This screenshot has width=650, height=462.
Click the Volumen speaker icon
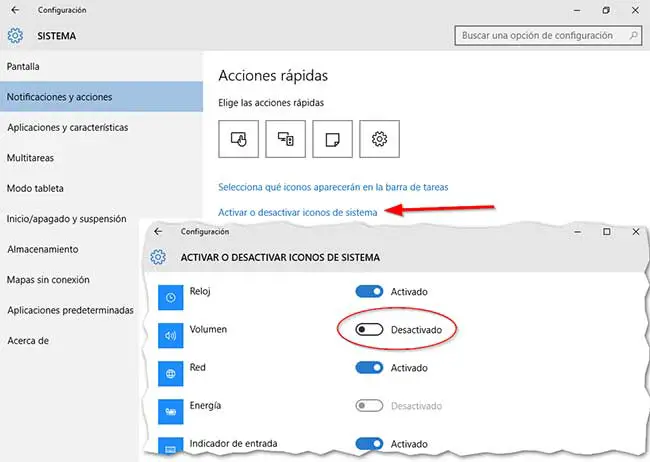tap(171, 334)
